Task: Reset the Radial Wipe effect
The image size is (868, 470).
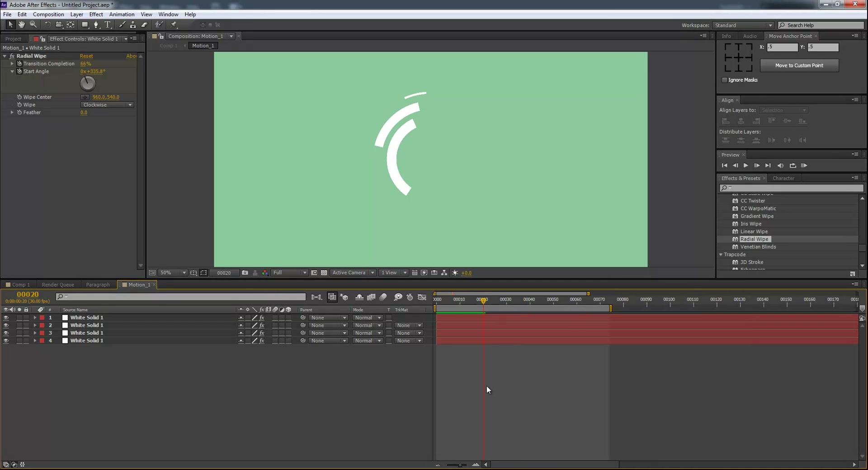Action: pos(86,56)
